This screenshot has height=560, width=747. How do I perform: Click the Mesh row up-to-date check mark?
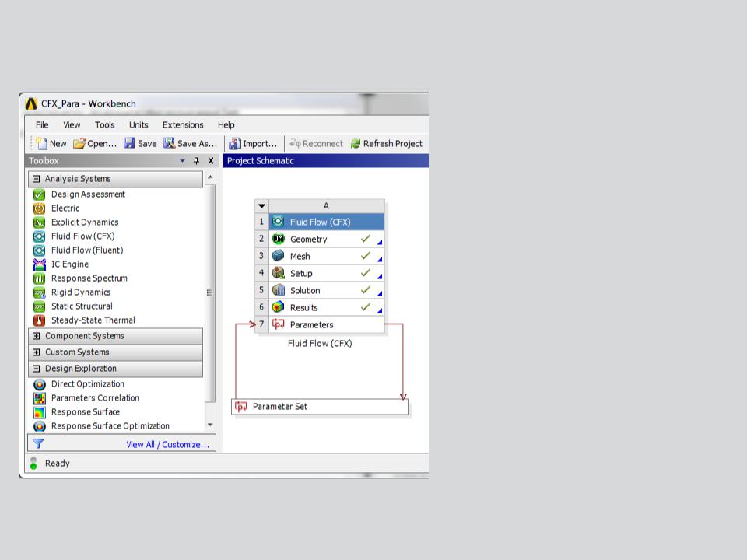tap(366, 255)
